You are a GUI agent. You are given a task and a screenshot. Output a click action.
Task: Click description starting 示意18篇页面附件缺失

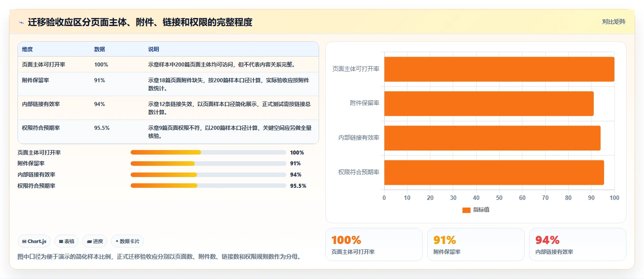pyautogui.click(x=229, y=84)
